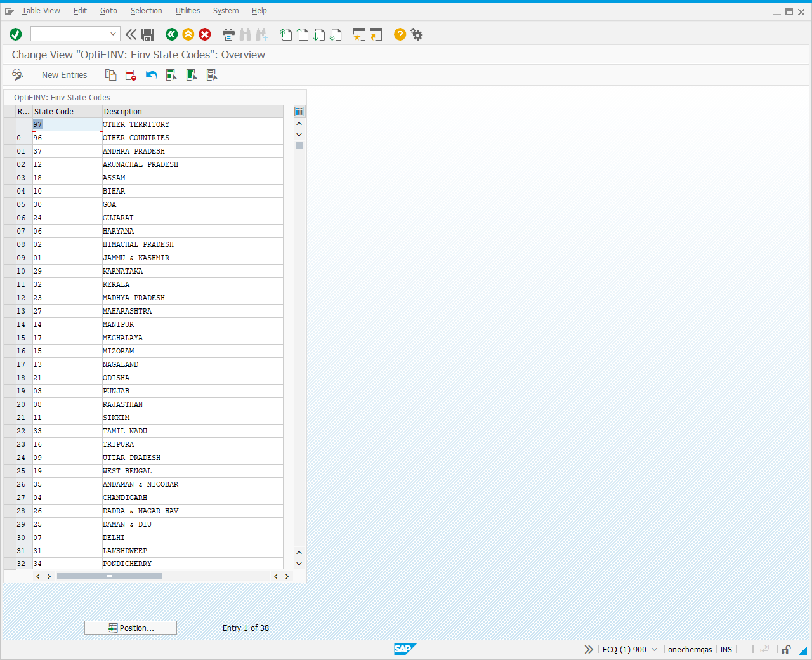Click the Delete row icon
812x660 pixels.
click(131, 75)
